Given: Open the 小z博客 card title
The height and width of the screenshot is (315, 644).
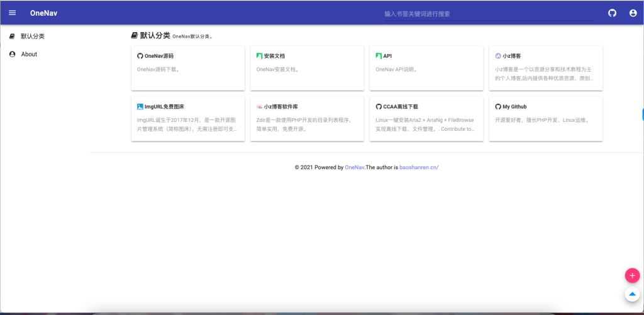Looking at the screenshot, I should [x=512, y=56].
